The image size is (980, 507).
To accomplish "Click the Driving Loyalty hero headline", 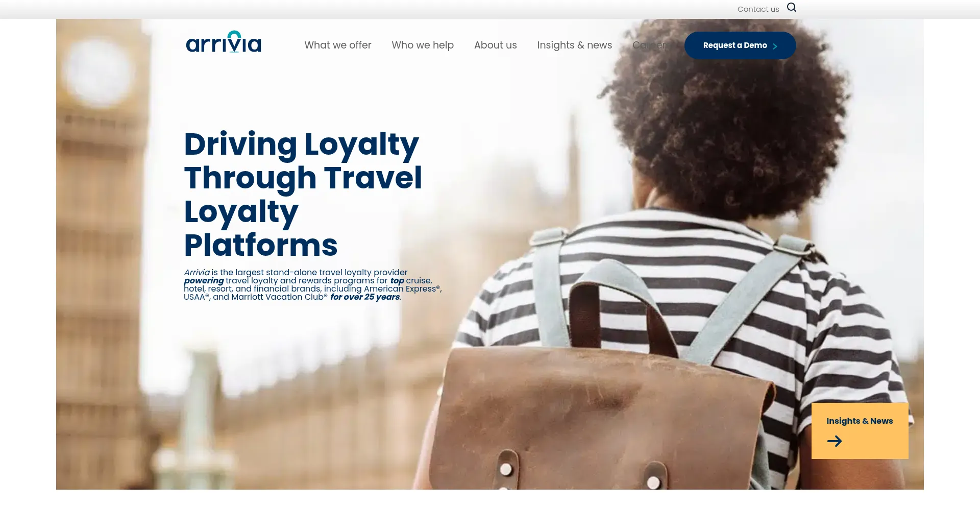I will point(303,194).
